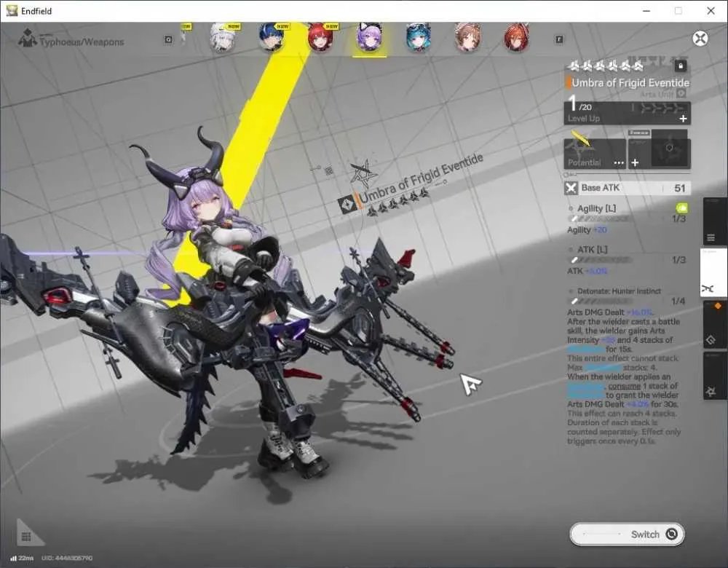Select the white-haired operator portrait
Screen dimensions: 728x568
pos(222,38)
